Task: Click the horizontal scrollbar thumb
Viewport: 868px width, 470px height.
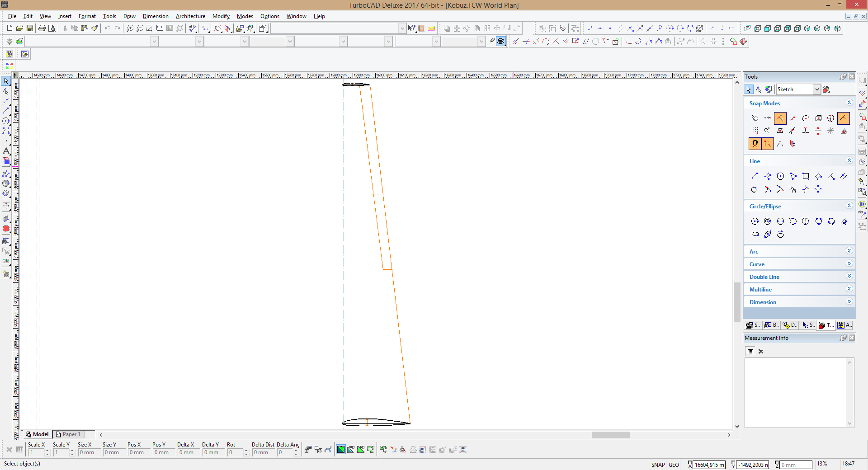Action: click(610, 435)
